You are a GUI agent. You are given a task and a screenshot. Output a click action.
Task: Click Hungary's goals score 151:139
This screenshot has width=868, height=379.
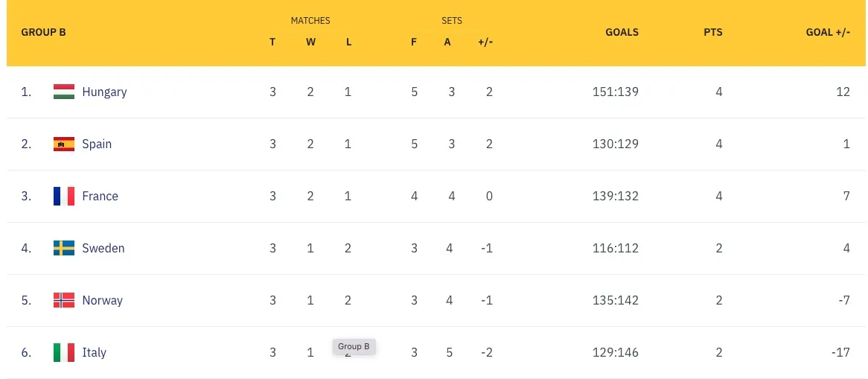click(x=615, y=92)
